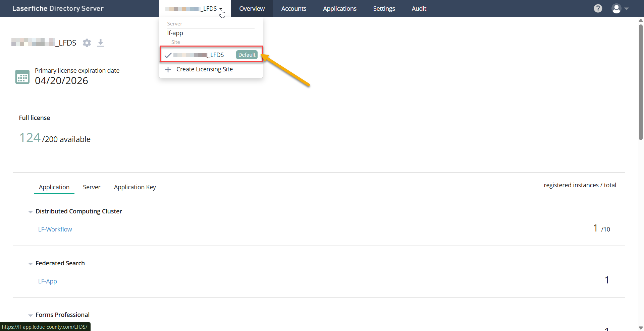Collapse the Federated Search section
Image resolution: width=644 pixels, height=331 pixels.
[x=30, y=264]
